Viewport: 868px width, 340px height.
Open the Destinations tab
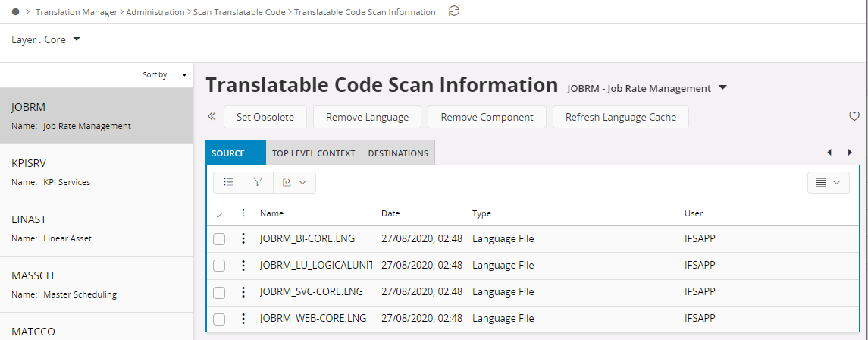tap(398, 153)
